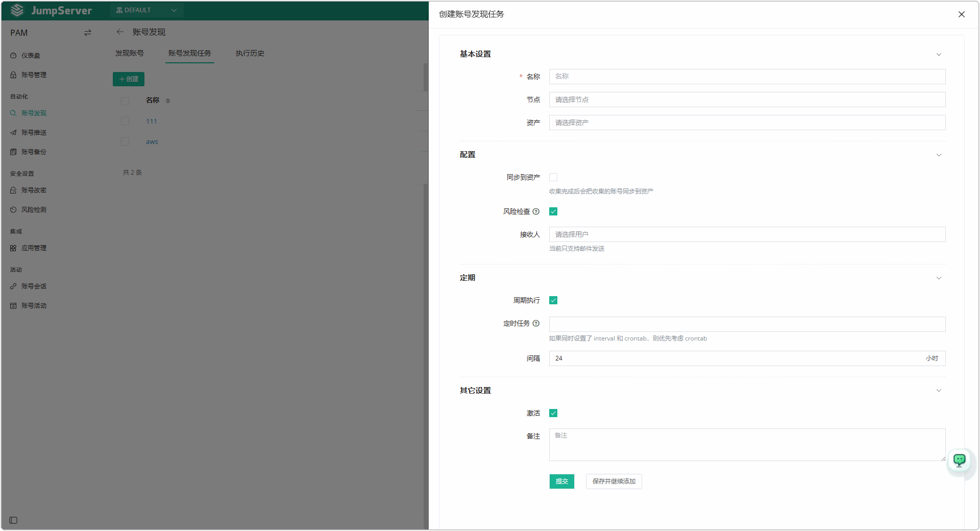980x531 pixels.
Task: Click the back arrow beside 账号发现
Action: (120, 32)
